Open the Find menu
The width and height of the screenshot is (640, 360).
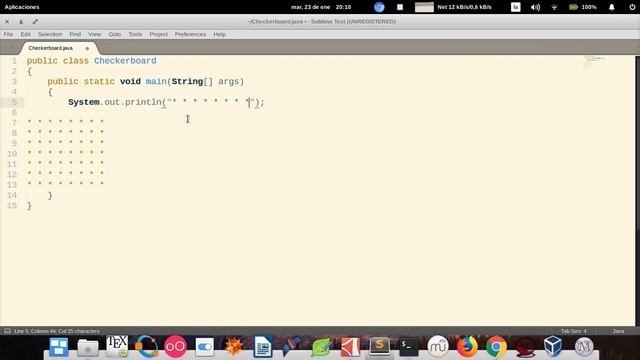click(x=75, y=34)
